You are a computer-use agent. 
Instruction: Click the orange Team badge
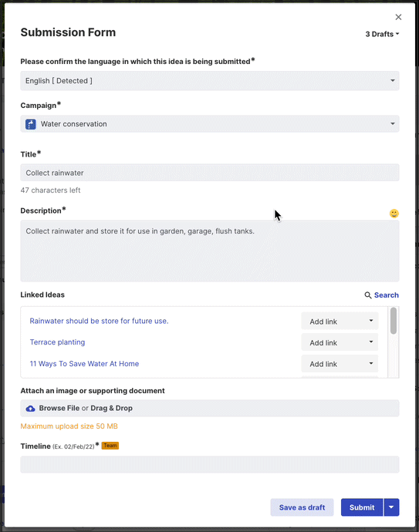pos(110,446)
